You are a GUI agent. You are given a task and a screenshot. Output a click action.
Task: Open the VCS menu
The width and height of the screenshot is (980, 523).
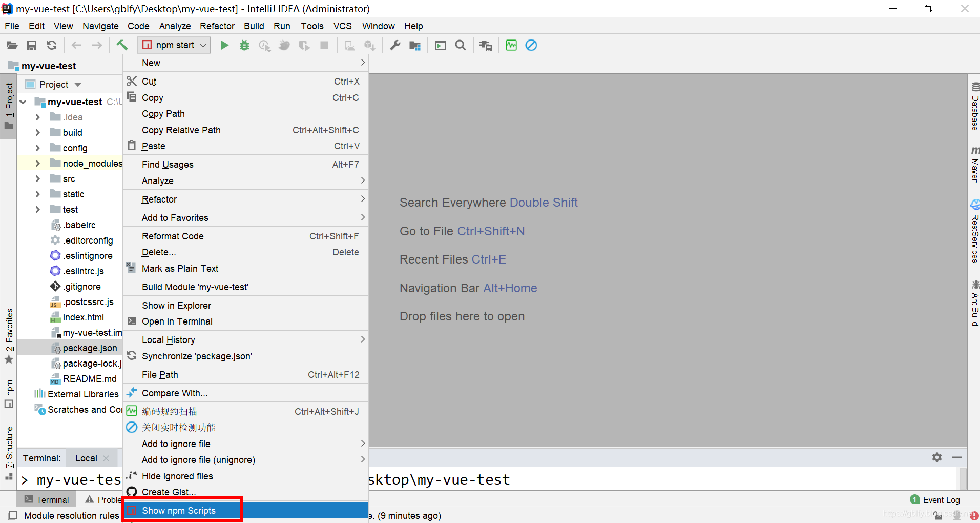click(342, 26)
